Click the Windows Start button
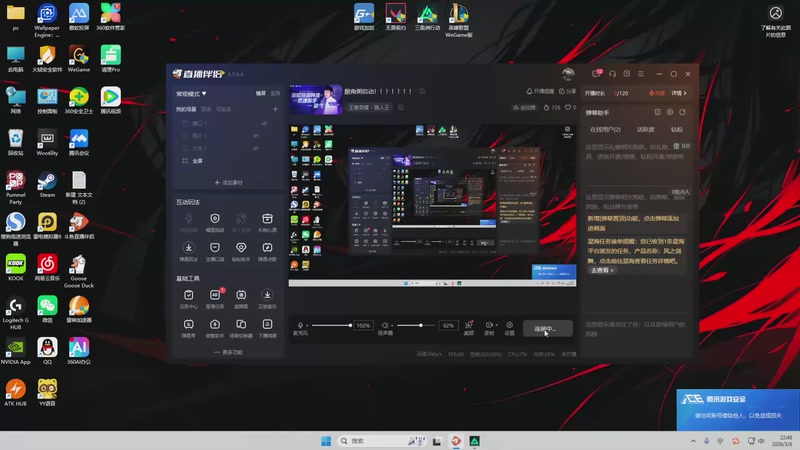This screenshot has width=800, height=450. pyautogui.click(x=326, y=441)
